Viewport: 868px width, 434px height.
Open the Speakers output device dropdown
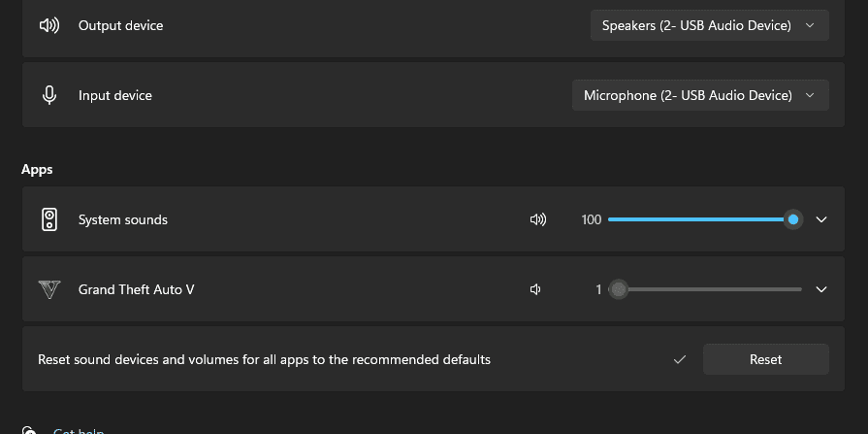[x=709, y=25]
